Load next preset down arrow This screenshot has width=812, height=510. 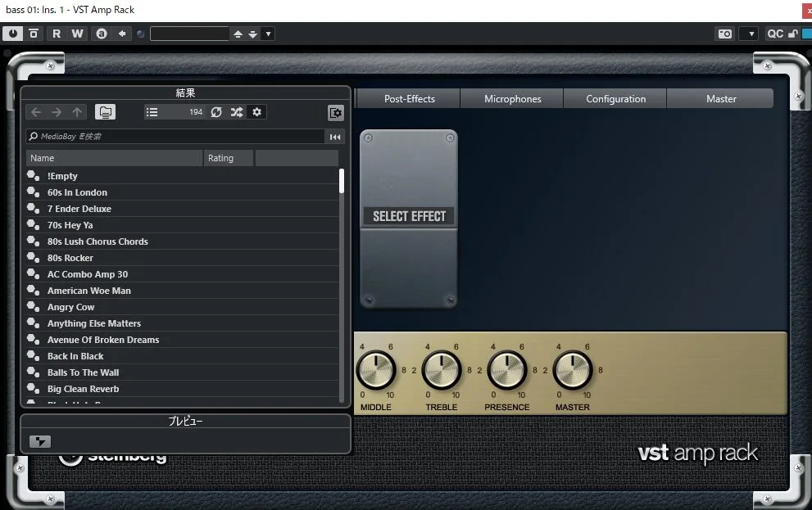252,34
